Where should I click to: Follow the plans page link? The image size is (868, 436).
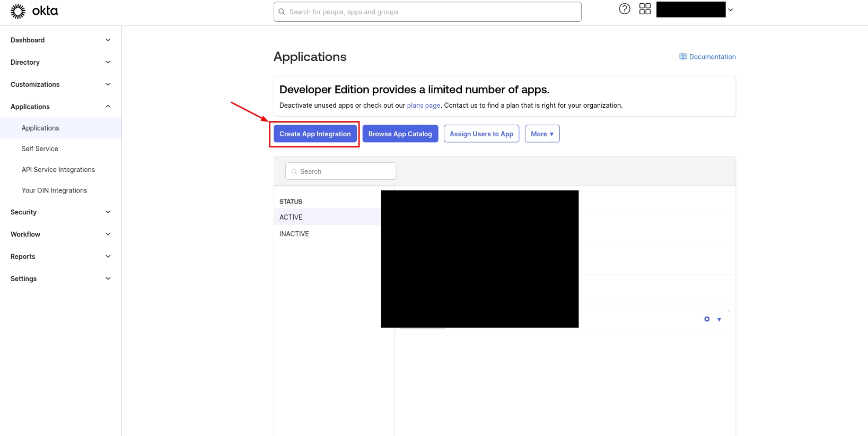(x=423, y=106)
